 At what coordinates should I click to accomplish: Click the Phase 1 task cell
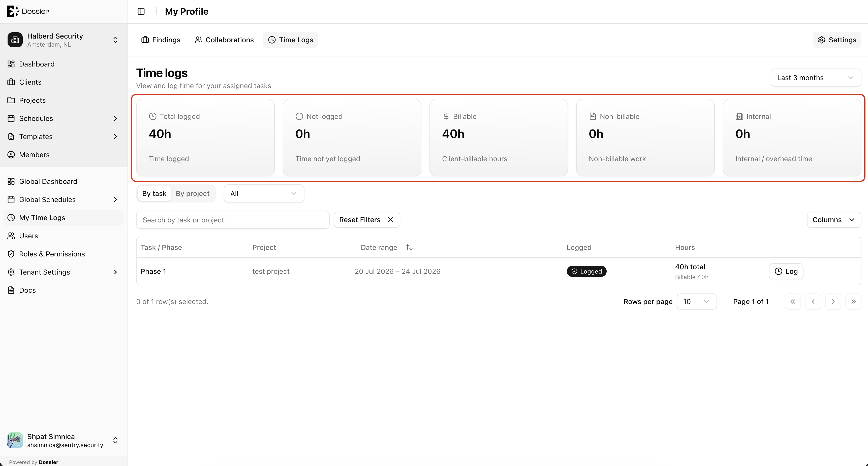pyautogui.click(x=153, y=271)
